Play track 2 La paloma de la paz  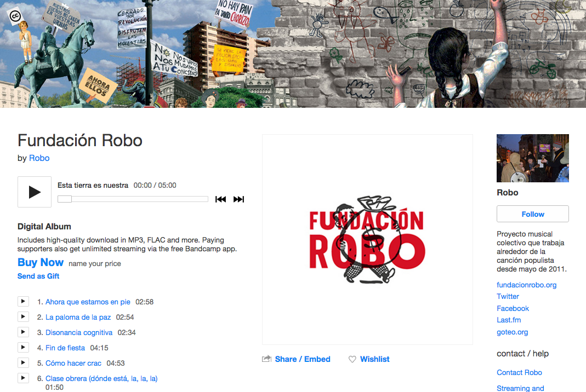tap(23, 316)
